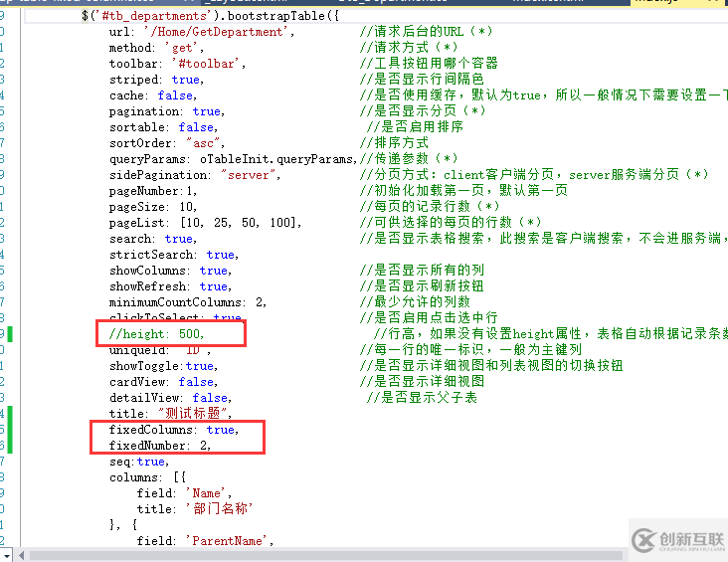
Task: Click the 'ParentName' field value
Action: [x=227, y=541]
